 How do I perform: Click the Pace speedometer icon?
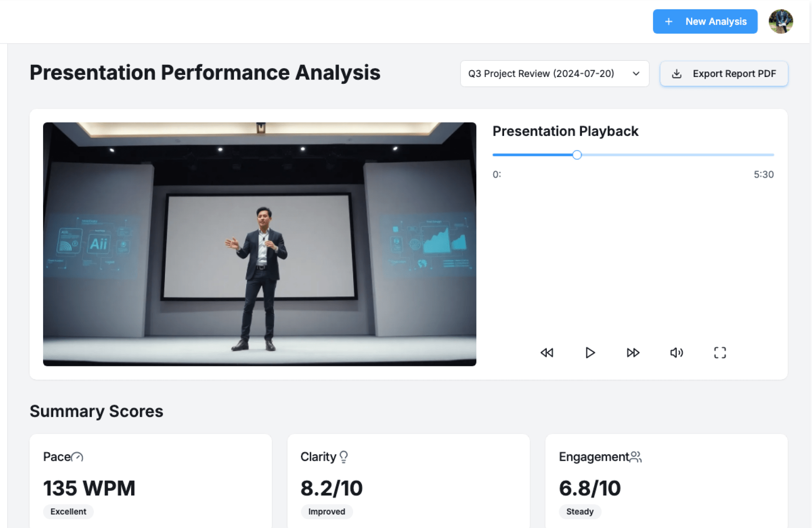click(x=77, y=457)
